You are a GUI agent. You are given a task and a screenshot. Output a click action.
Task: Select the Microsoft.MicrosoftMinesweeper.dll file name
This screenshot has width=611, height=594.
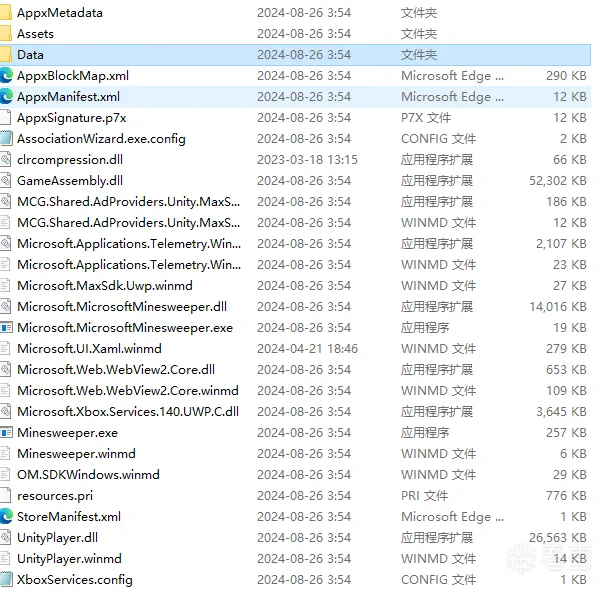[122, 307]
